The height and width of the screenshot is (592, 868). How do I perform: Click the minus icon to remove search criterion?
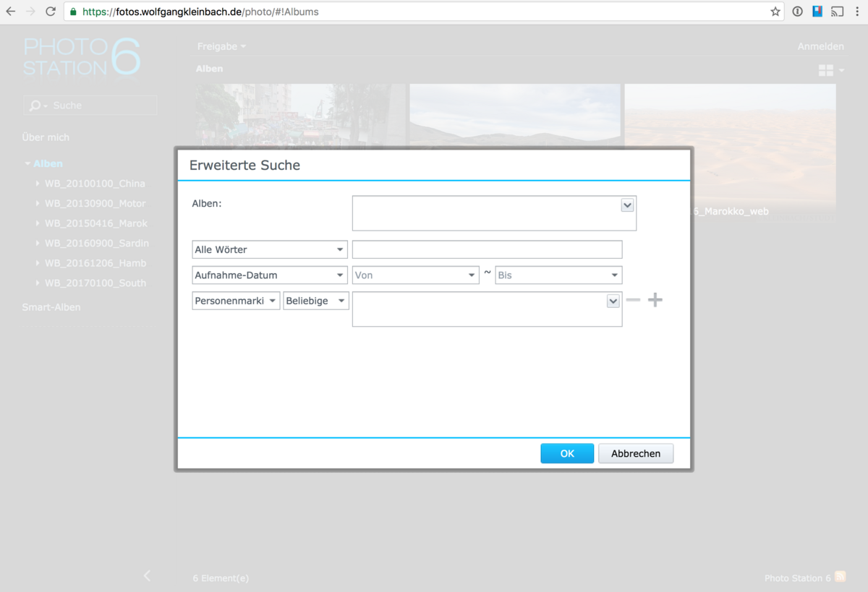tap(633, 300)
